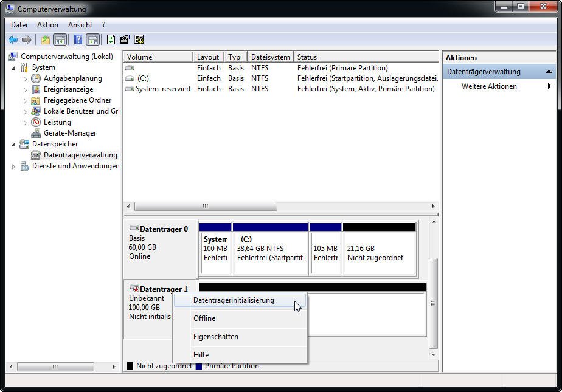This screenshot has height=392, width=562.
Task: Click the blue Primäre Partition legend swatch
Action: 199,366
